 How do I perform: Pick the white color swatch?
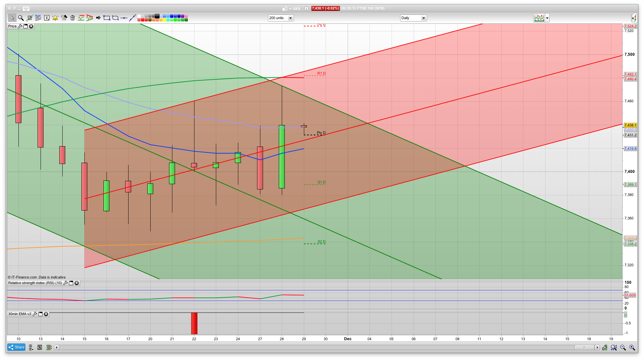pos(139,16)
